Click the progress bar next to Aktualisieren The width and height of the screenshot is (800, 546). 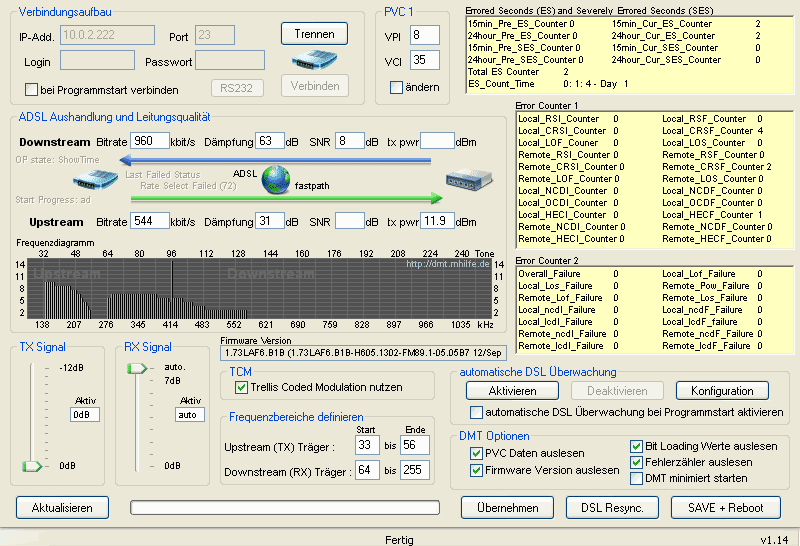285,507
